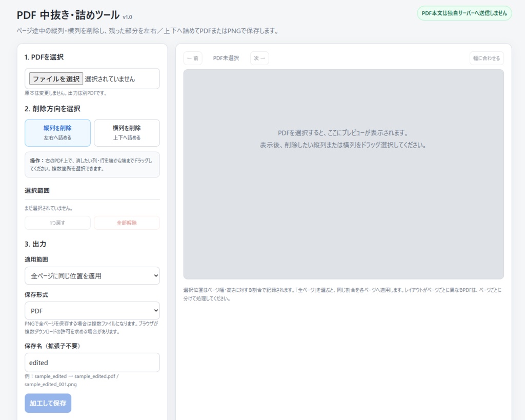The height and width of the screenshot is (420, 525).
Task: Click the 操作 instruction box text
Action: click(x=92, y=165)
